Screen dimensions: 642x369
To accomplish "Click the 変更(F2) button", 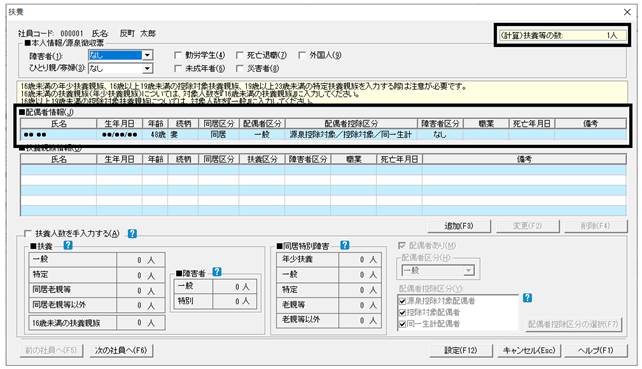I will [527, 226].
